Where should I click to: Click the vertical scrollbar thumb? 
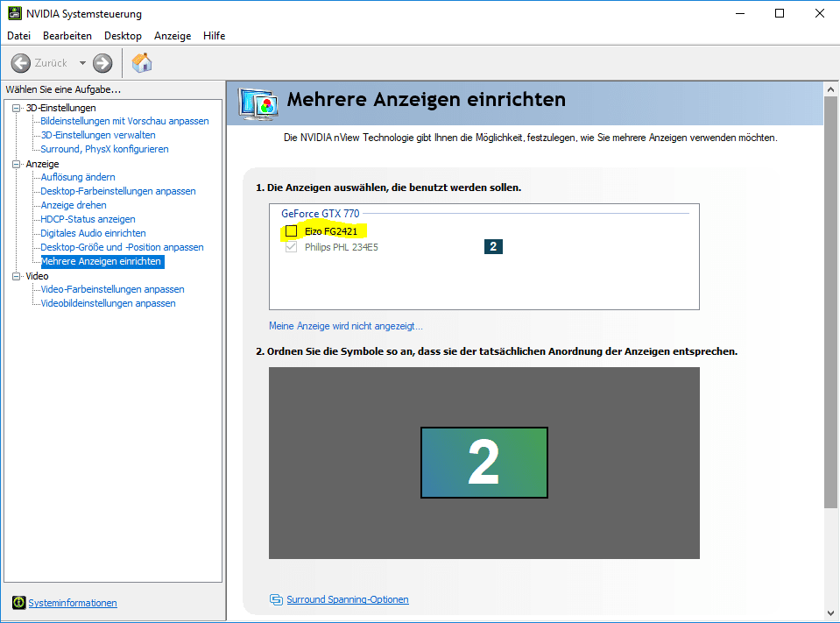pyautogui.click(x=830, y=302)
